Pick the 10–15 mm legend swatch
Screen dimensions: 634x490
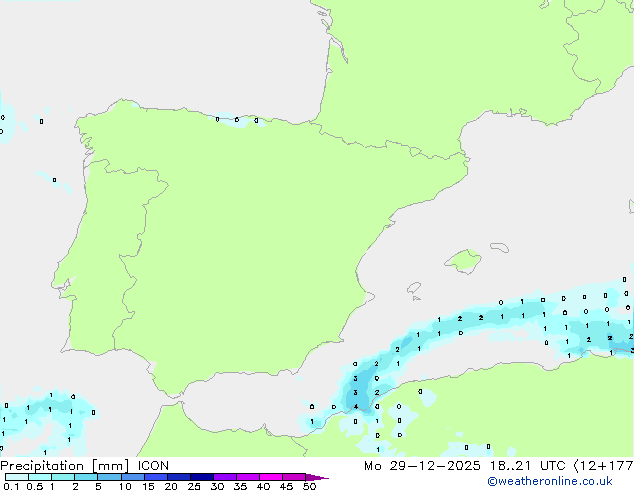[132, 477]
